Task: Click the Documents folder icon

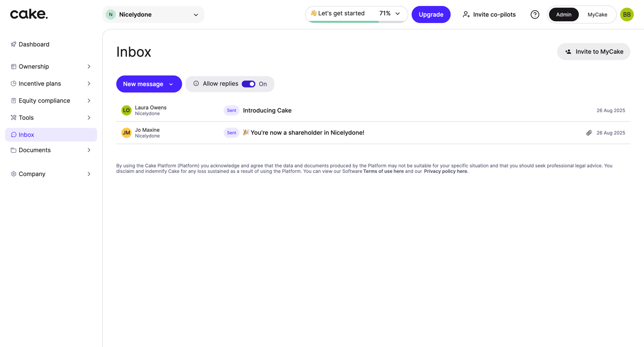Action: click(14, 150)
